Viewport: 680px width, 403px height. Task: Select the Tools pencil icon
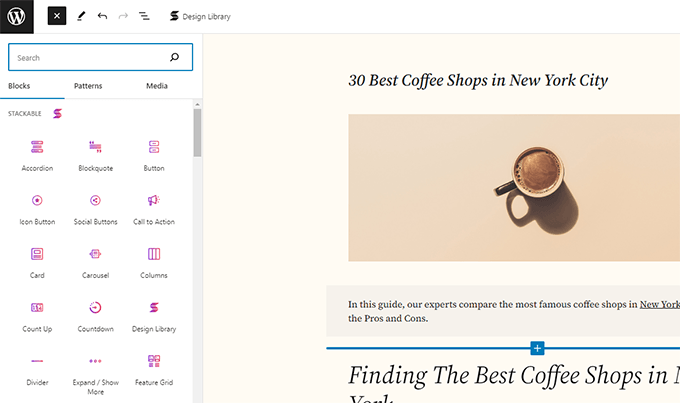point(81,17)
